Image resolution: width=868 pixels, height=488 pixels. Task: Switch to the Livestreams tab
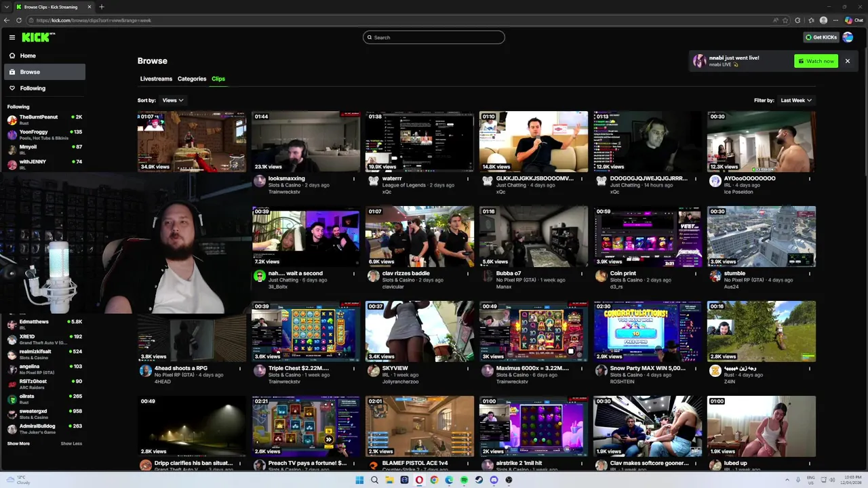pos(156,79)
